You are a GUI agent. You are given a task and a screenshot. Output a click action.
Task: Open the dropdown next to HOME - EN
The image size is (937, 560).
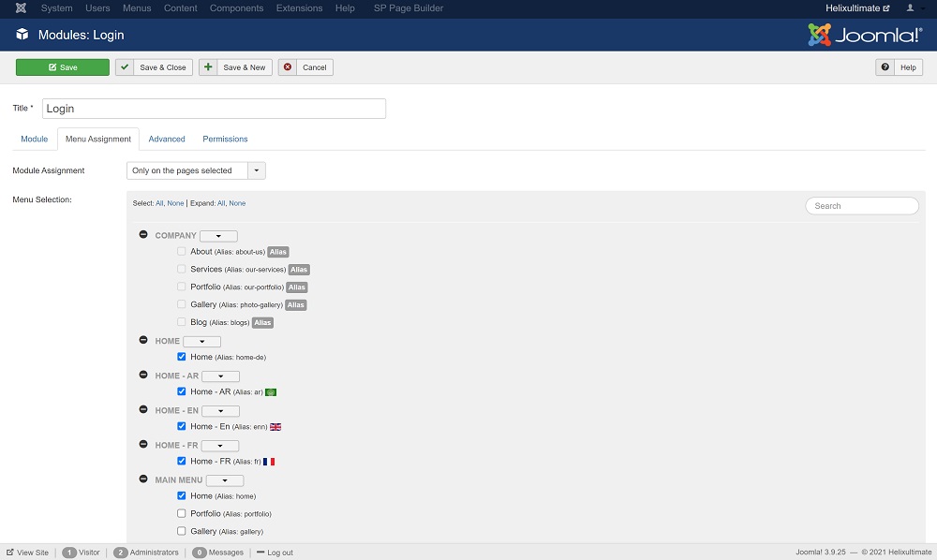pos(220,411)
